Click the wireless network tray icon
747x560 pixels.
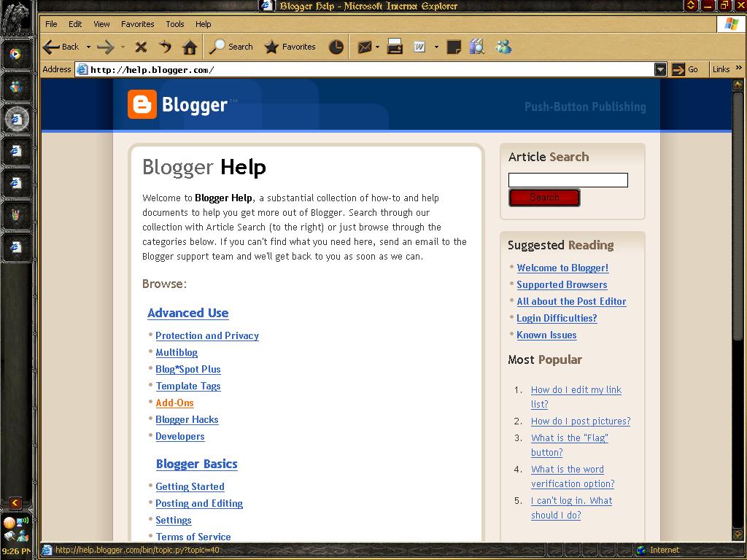click(22, 522)
